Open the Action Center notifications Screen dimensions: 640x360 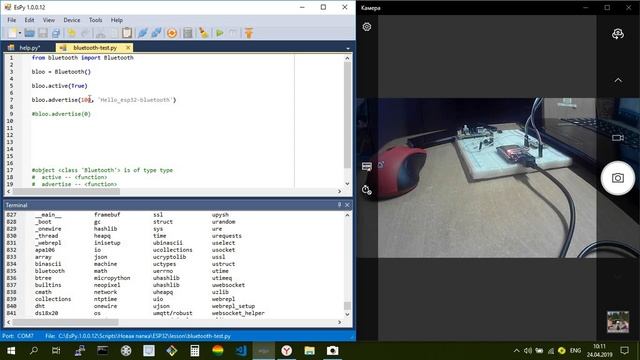click(x=624, y=351)
